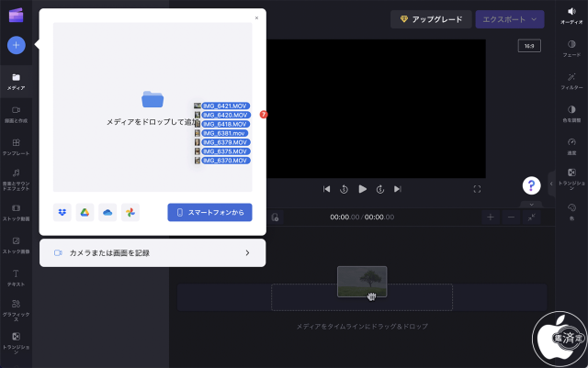Screen dimensions: 588x368
Task: Skip to the start of video
Action: (x=327, y=189)
